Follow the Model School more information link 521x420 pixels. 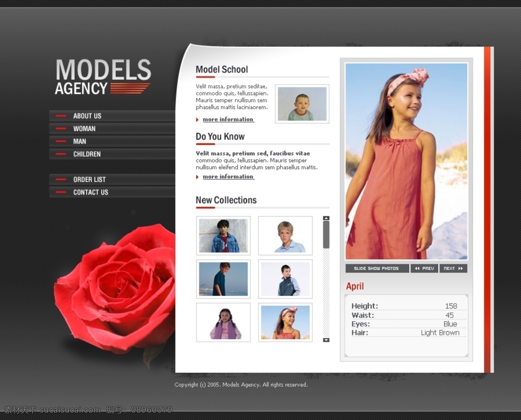tap(228, 119)
